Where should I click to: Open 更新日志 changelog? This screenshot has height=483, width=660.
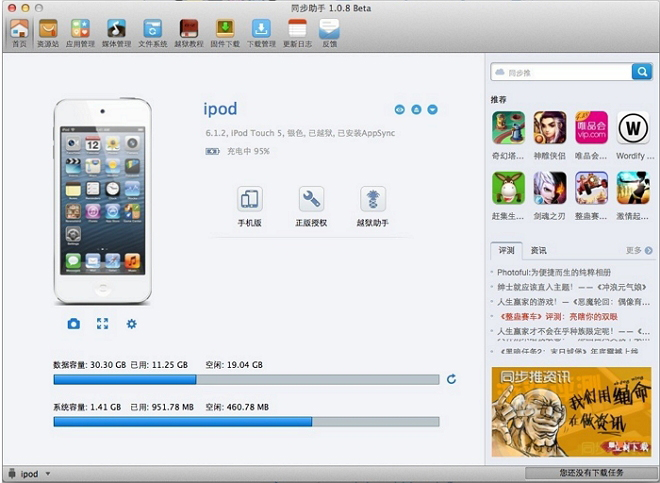(297, 33)
